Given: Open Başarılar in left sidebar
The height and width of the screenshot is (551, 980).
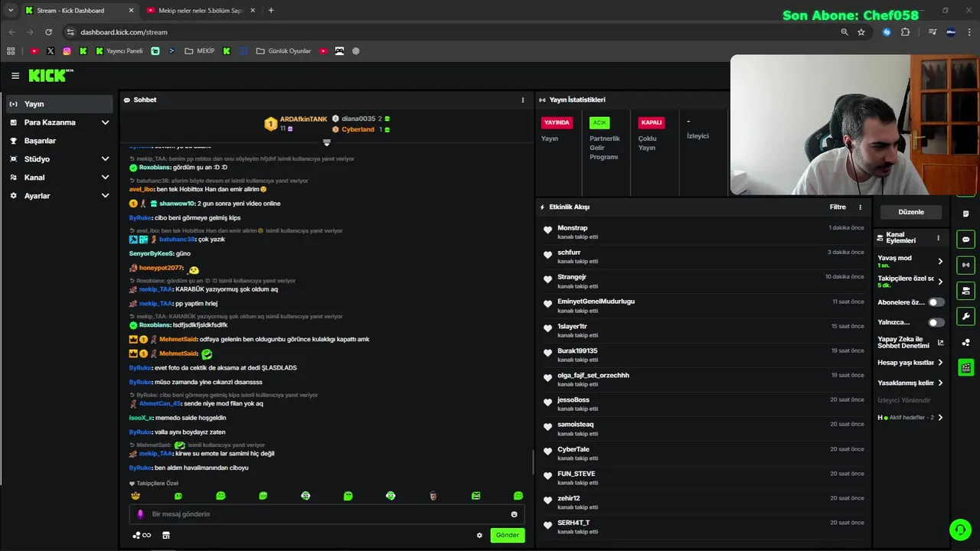Looking at the screenshot, I should 60,141.
